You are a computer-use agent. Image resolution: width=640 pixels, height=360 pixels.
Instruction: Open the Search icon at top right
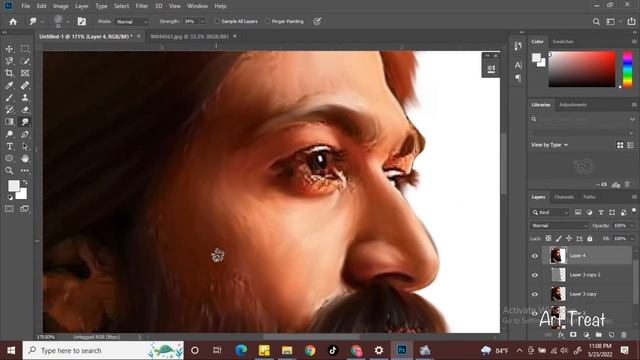pos(596,22)
